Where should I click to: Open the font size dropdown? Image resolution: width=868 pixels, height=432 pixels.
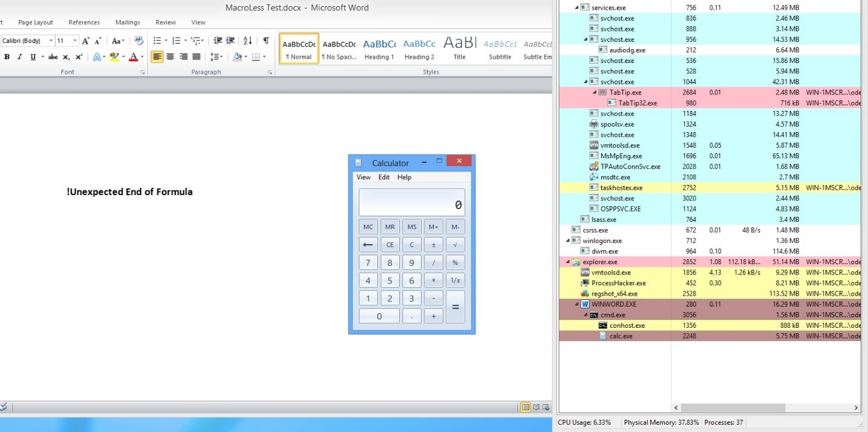(75, 41)
